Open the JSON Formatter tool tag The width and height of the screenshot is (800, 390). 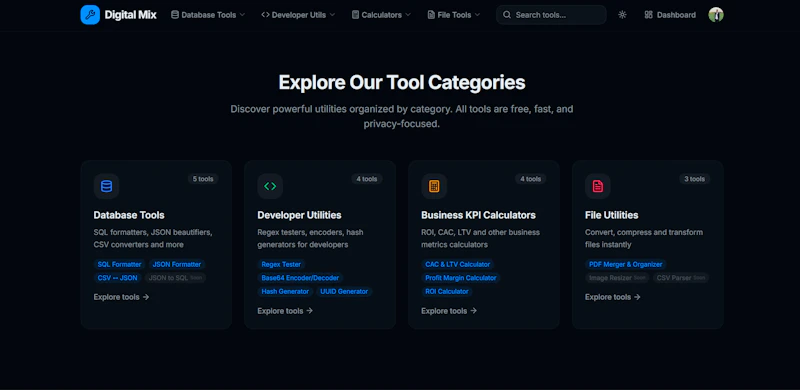[177, 264]
